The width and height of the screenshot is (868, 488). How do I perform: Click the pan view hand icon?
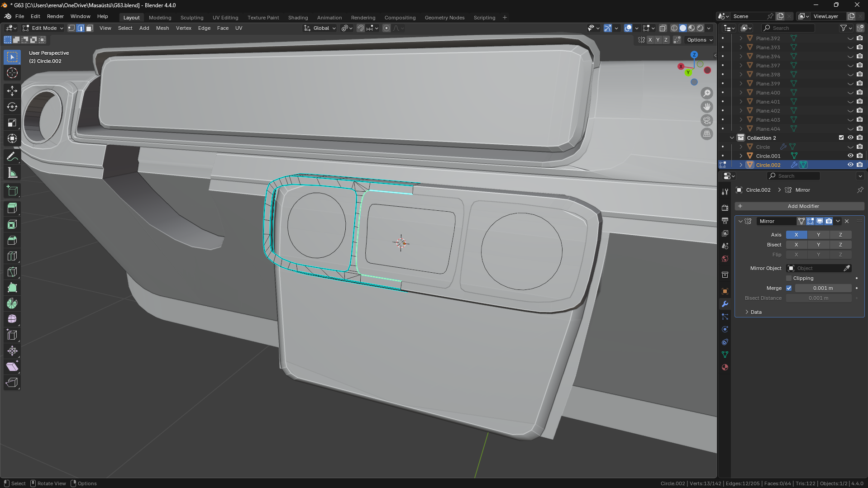point(707,107)
